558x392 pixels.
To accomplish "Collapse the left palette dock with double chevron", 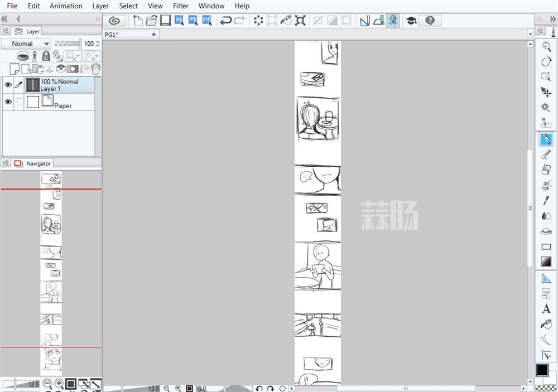I will click(4, 19).
